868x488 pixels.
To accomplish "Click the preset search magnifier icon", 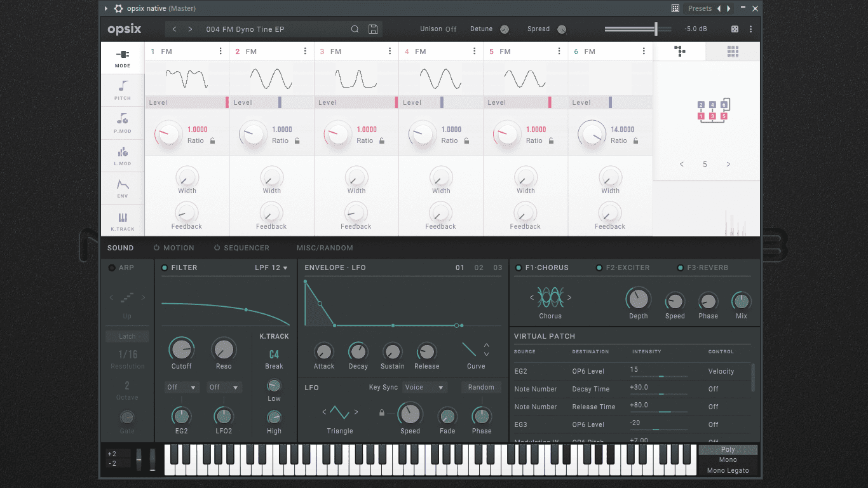I will [x=355, y=29].
